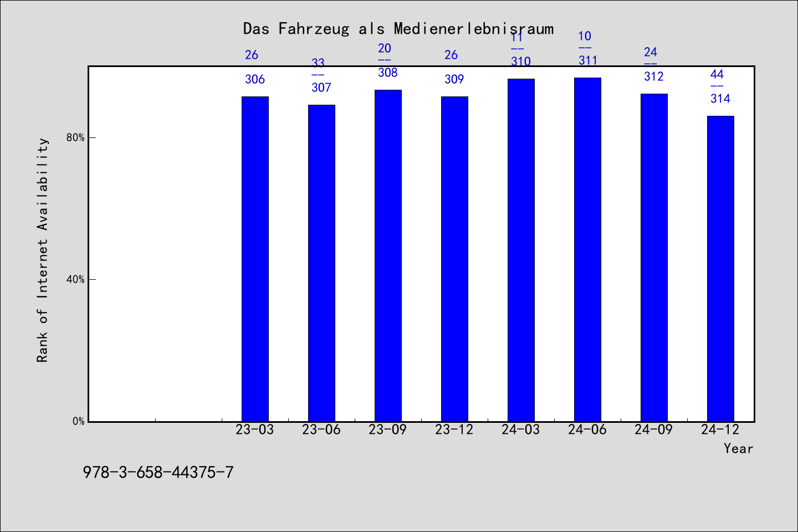Click the 307 data label
798x532 pixels.
321,88
